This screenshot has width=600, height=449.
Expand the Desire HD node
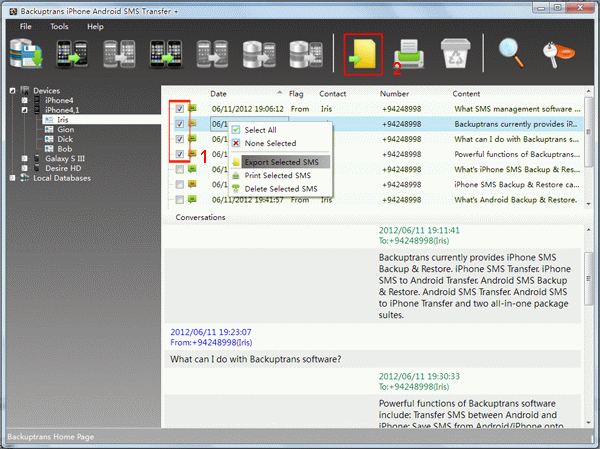coord(24,168)
